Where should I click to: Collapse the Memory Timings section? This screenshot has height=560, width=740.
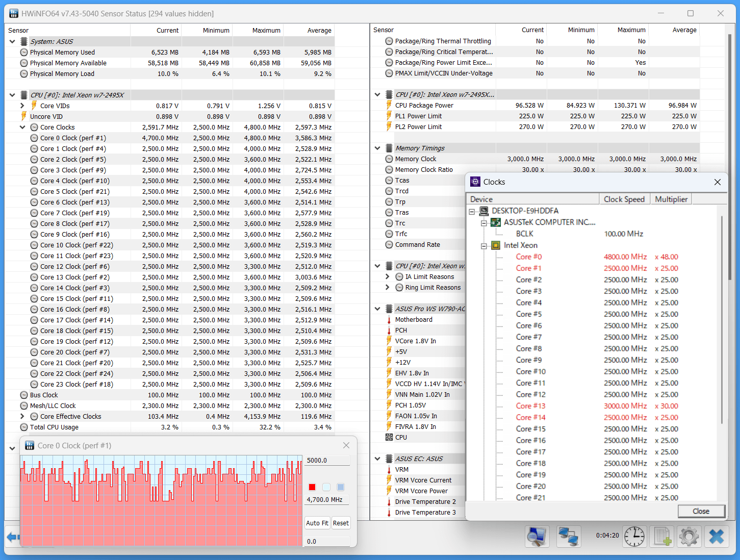pos(377,148)
